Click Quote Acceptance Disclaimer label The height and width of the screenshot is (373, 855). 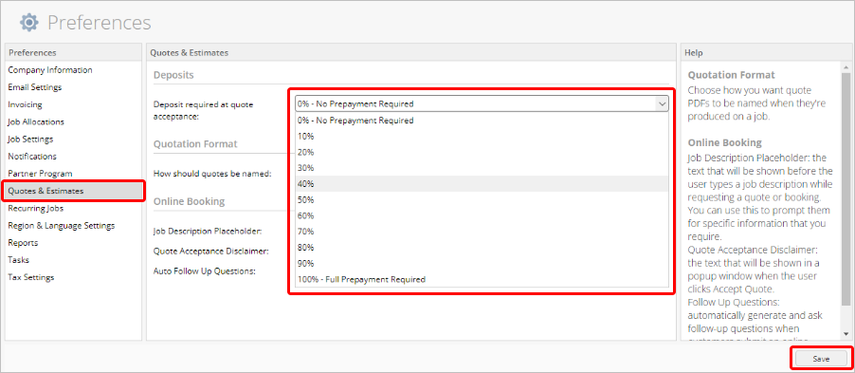tap(211, 251)
